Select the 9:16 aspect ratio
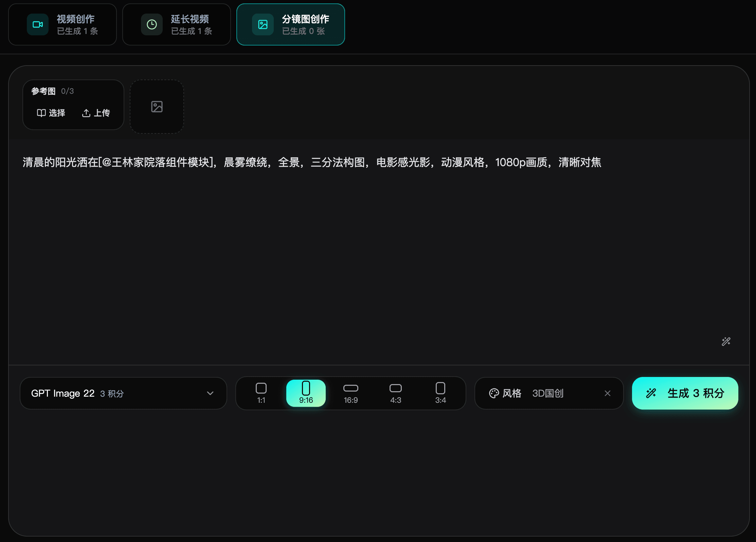This screenshot has width=756, height=542. (306, 393)
